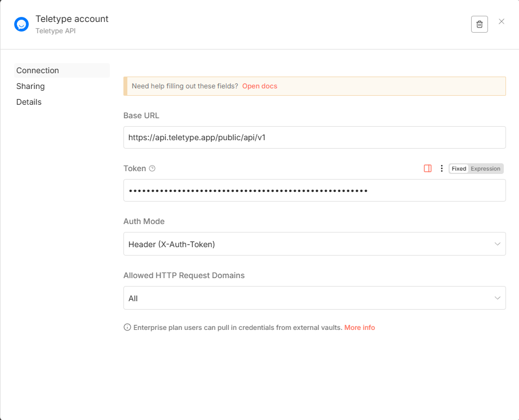The width and height of the screenshot is (519, 420).
Task: Click the Enterprise plan info circle icon
Action: click(127, 328)
